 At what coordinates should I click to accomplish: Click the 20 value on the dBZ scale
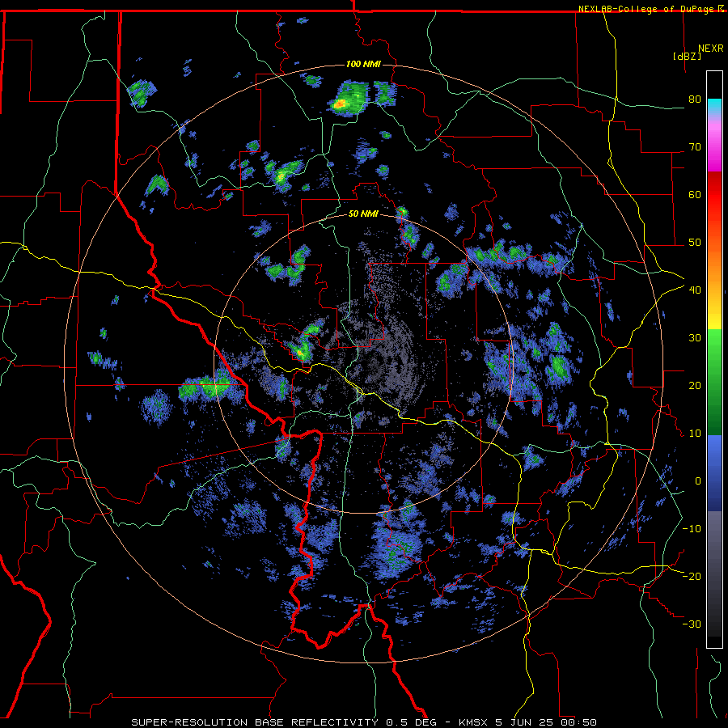695,385
